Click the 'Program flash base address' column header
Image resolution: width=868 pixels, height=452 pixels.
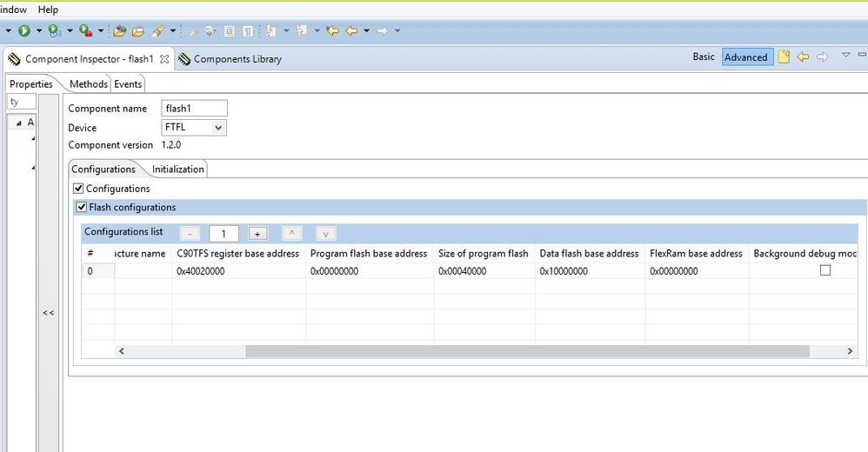click(369, 254)
